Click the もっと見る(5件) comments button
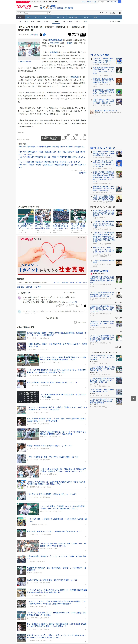 [x=52, y=318]
